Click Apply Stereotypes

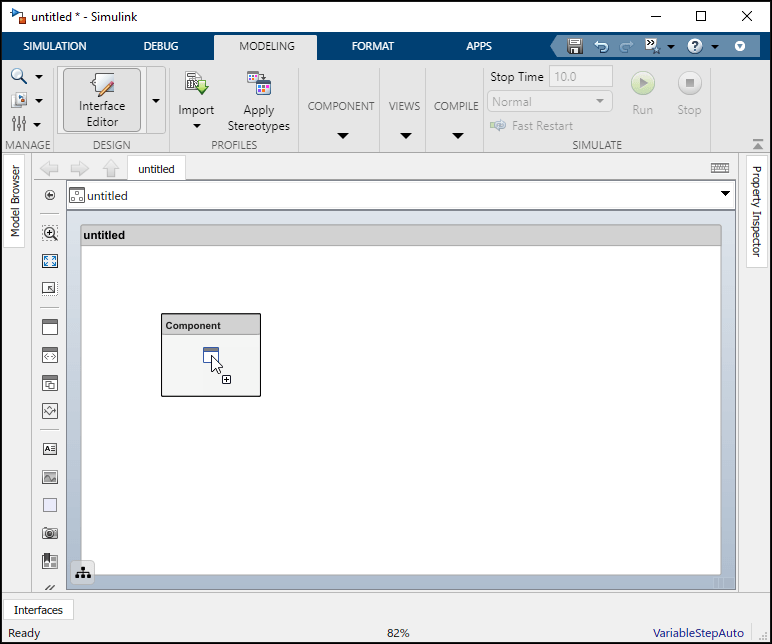pyautogui.click(x=258, y=101)
